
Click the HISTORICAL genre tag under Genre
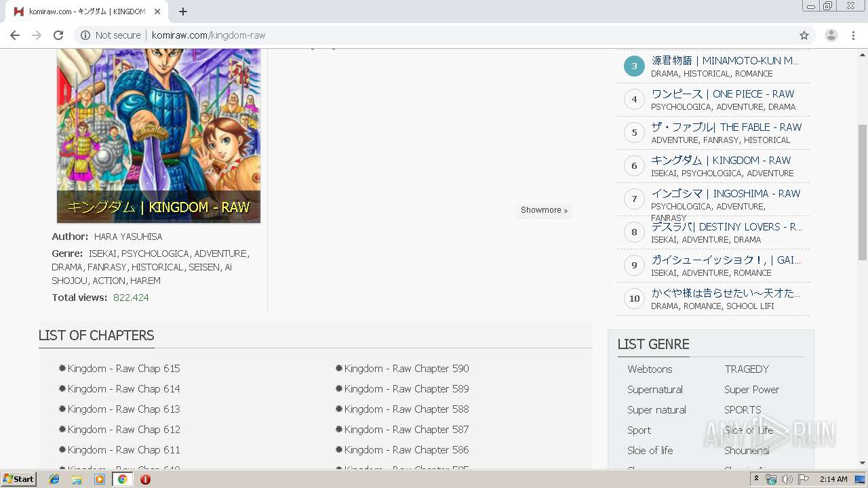157,267
